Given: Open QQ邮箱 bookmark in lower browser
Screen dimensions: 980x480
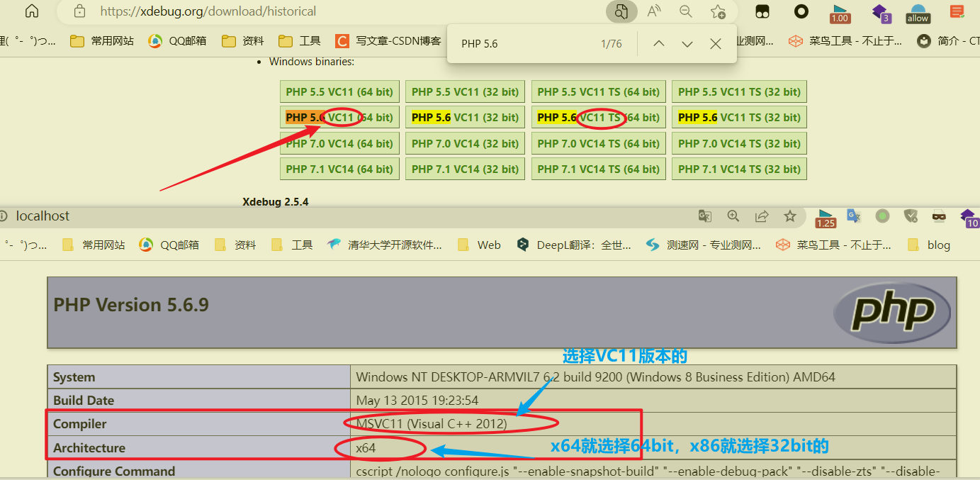Looking at the screenshot, I should pyautogui.click(x=169, y=245).
